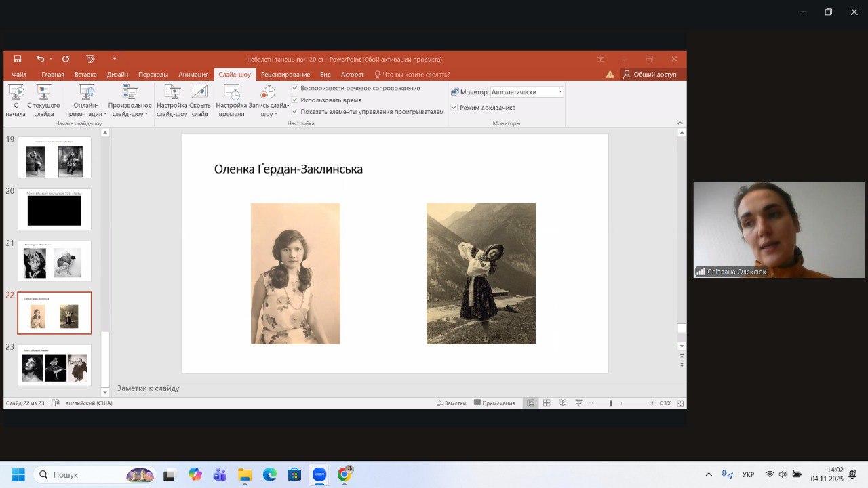Screen dimensions: 868x488
Task: Switch to Reading view icon
Action: click(x=562, y=403)
